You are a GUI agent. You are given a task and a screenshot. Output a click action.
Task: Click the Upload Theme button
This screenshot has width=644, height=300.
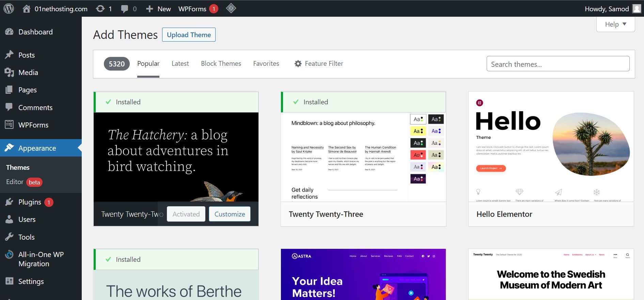point(189,35)
